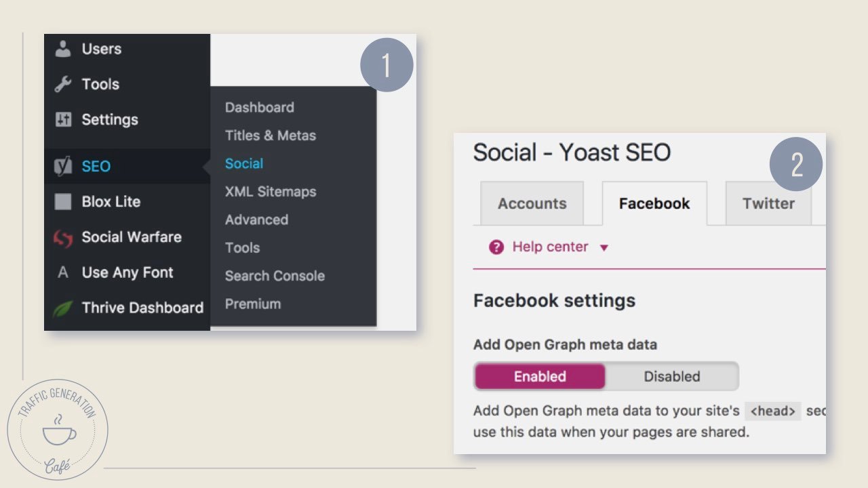Select the Facebook tab

[653, 203]
